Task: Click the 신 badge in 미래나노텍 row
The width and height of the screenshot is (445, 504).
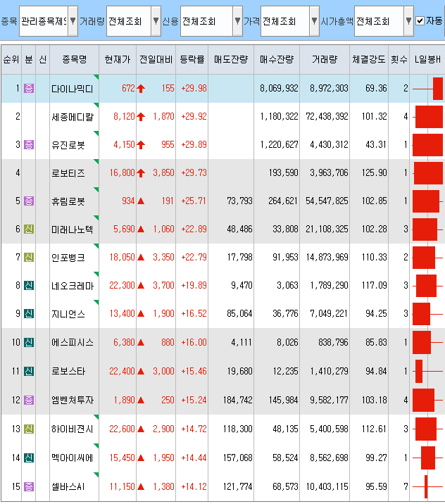Action: (x=29, y=229)
